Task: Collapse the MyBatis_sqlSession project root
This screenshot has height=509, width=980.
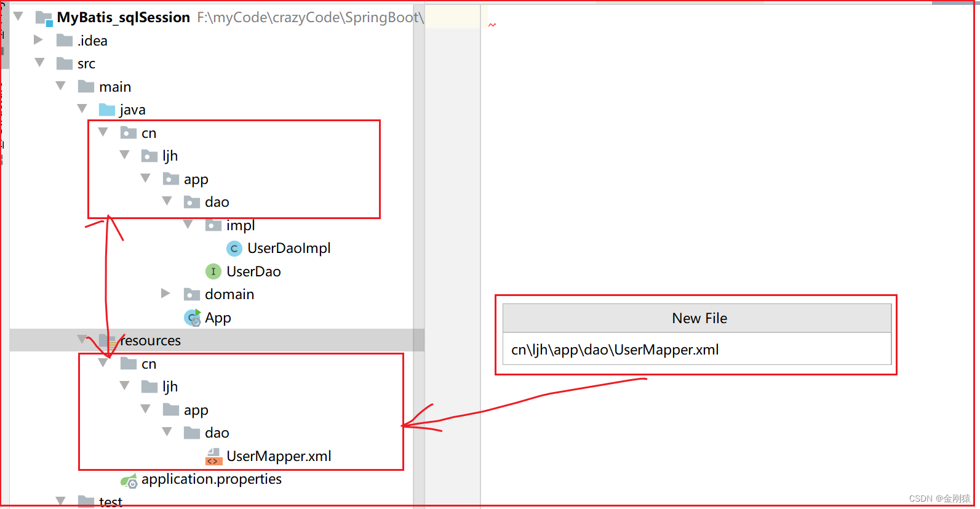Action: 18,17
